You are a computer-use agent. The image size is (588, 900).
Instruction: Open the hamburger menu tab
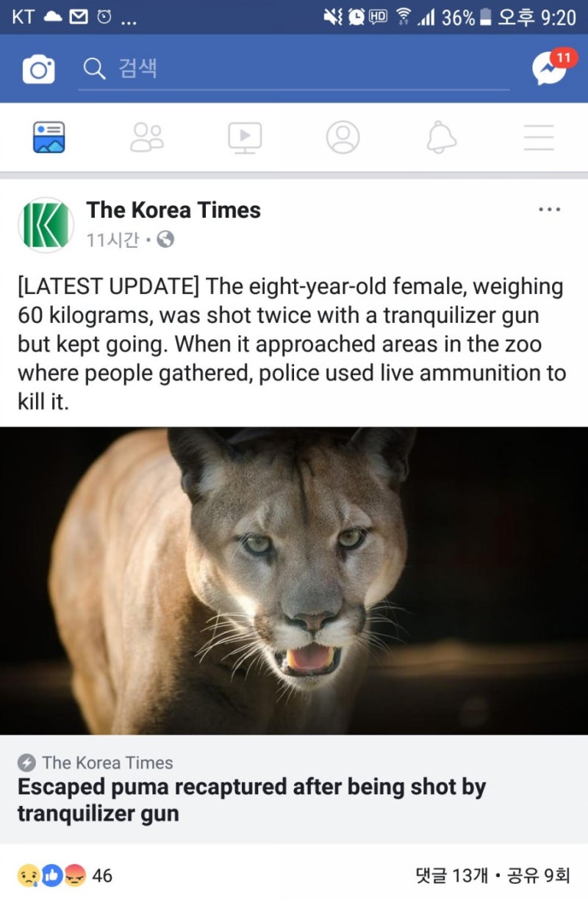tap(539, 137)
